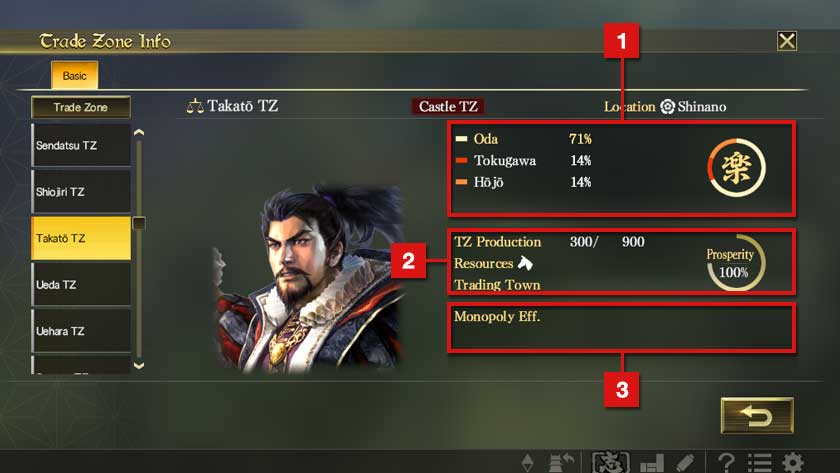Open the list menu icon in bottom bar

[760, 463]
